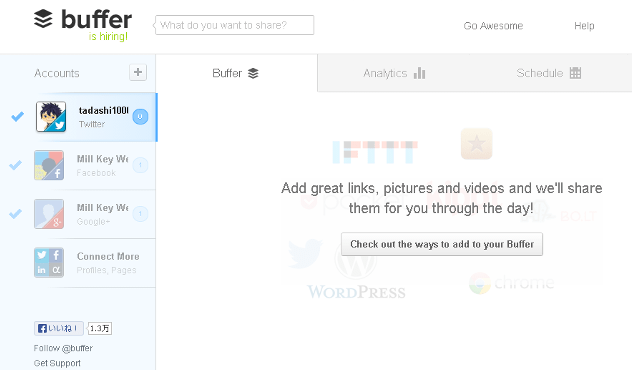This screenshot has width=632, height=370.
Task: Click the Accounts heading
Action: tap(57, 73)
